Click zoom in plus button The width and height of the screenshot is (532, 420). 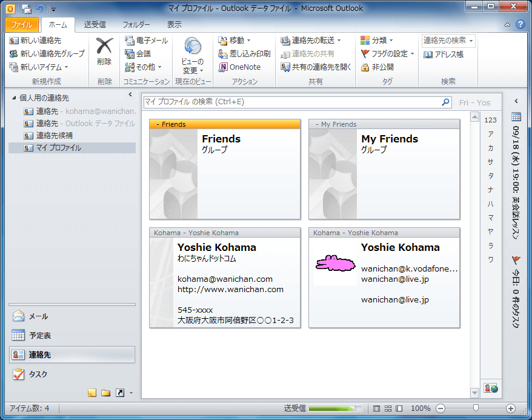511,408
